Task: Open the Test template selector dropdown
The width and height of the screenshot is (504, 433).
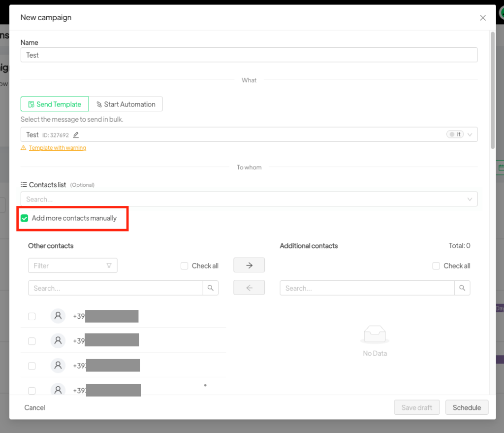Action: pyautogui.click(x=470, y=134)
